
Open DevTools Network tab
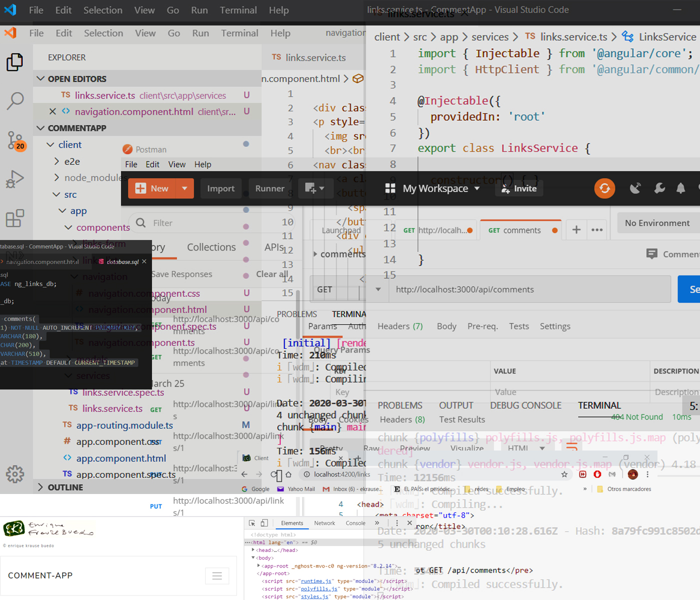click(324, 523)
